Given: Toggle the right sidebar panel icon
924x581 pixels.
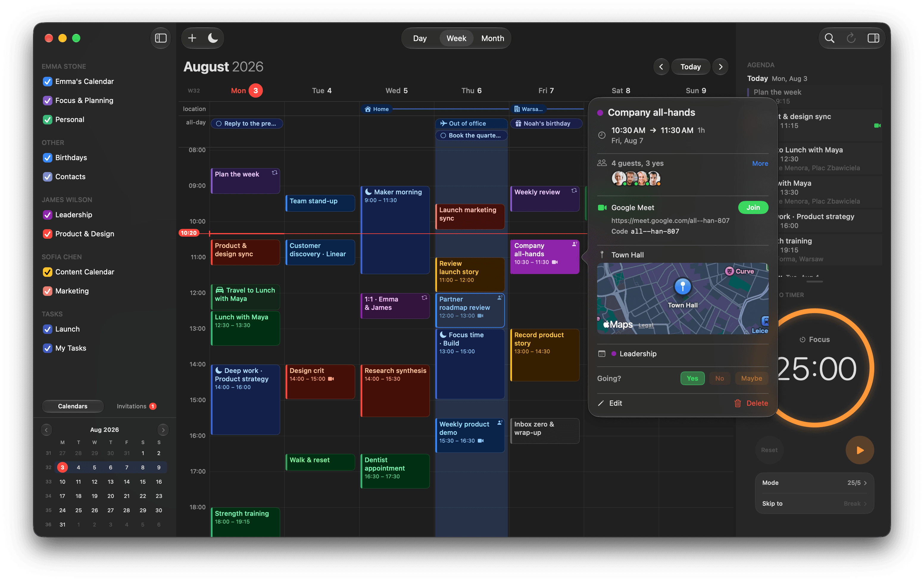Looking at the screenshot, I should [x=873, y=38].
